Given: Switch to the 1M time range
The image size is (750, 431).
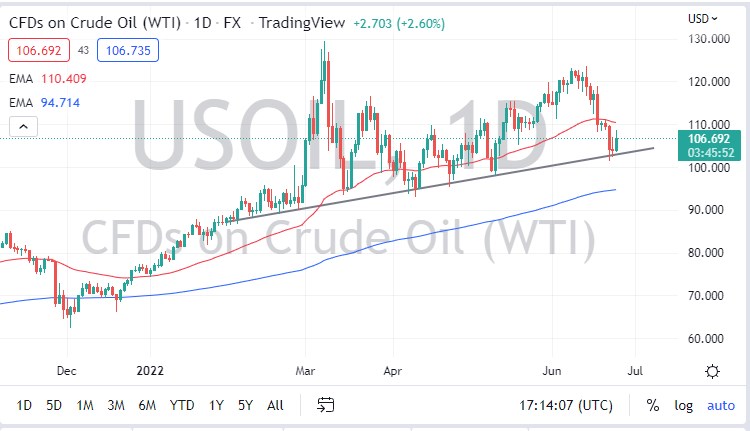Looking at the screenshot, I should click(x=85, y=405).
